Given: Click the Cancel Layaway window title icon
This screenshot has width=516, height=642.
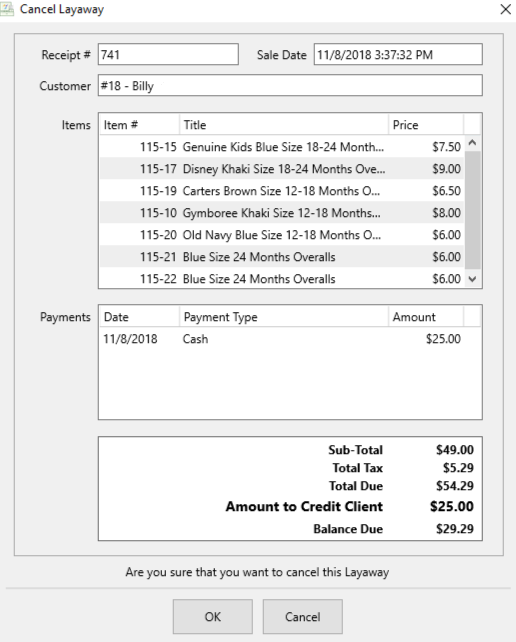Looking at the screenshot, I should coord(7,9).
